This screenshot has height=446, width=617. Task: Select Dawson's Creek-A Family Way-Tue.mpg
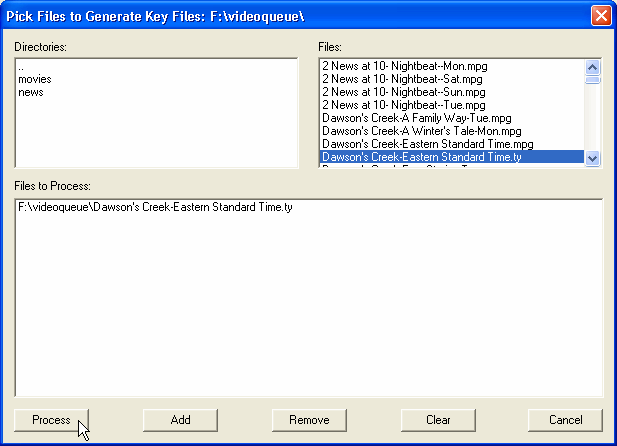point(452,118)
